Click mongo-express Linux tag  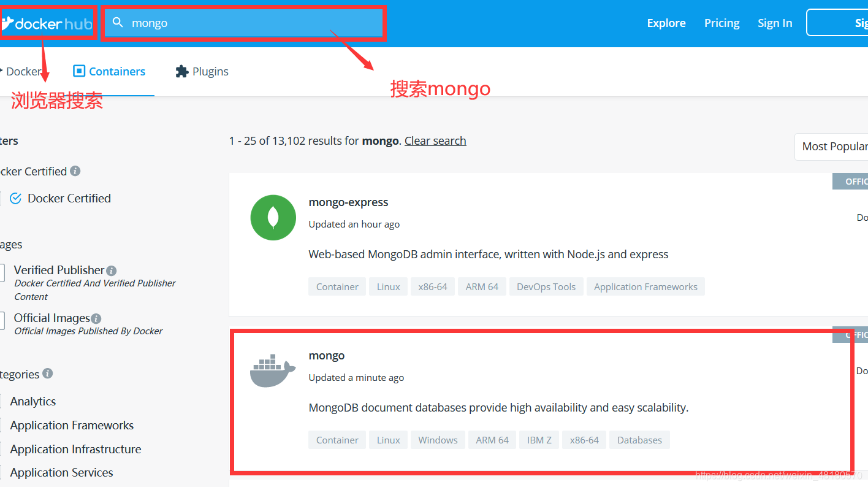click(x=388, y=286)
